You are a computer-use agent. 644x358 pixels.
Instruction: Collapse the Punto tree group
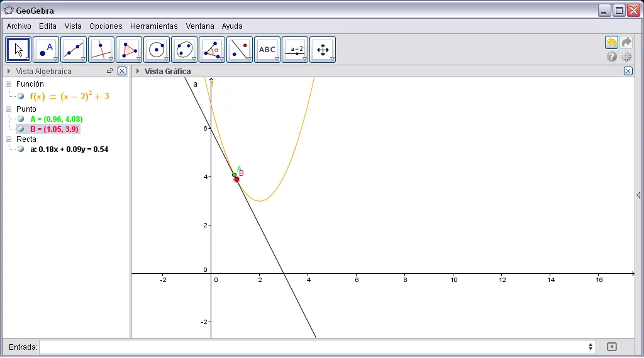click(x=9, y=109)
